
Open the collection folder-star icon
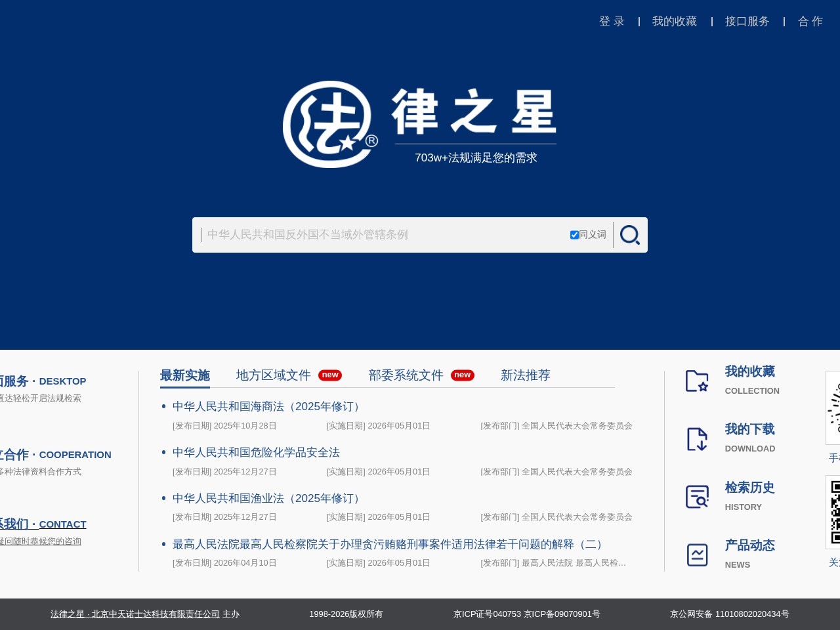697,381
